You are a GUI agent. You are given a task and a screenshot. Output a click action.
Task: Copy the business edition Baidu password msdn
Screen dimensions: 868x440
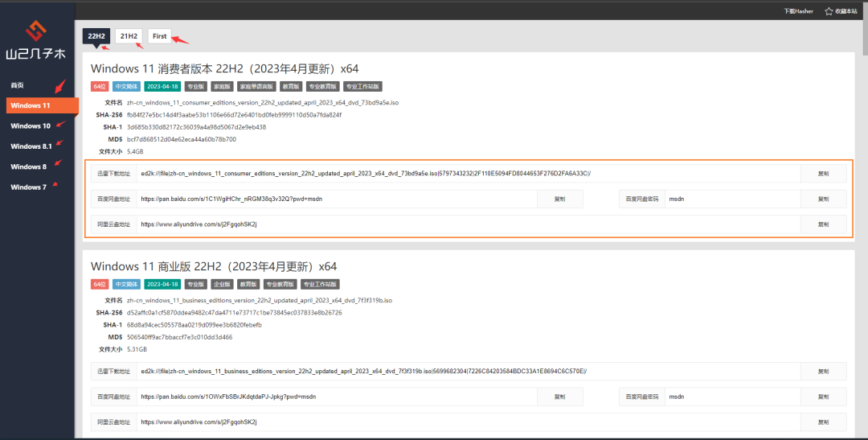[823, 397]
